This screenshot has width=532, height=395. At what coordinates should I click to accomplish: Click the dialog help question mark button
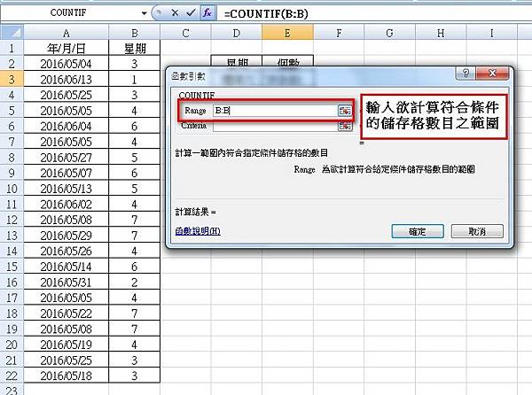(465, 74)
